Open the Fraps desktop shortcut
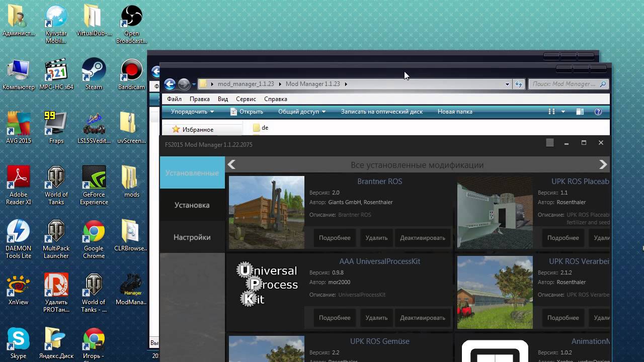The height and width of the screenshot is (362, 644). pyautogui.click(x=56, y=128)
